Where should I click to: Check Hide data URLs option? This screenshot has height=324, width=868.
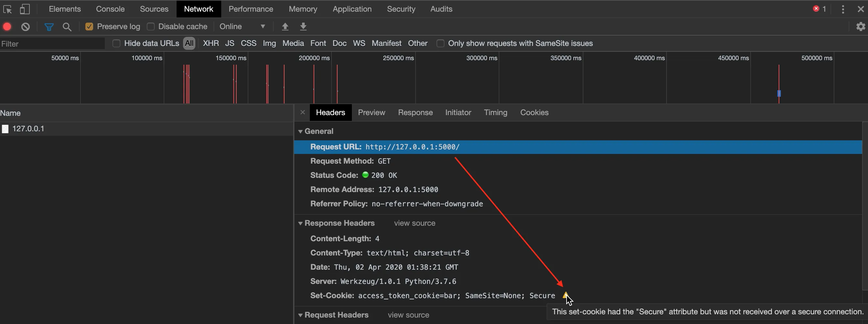pyautogui.click(x=116, y=43)
